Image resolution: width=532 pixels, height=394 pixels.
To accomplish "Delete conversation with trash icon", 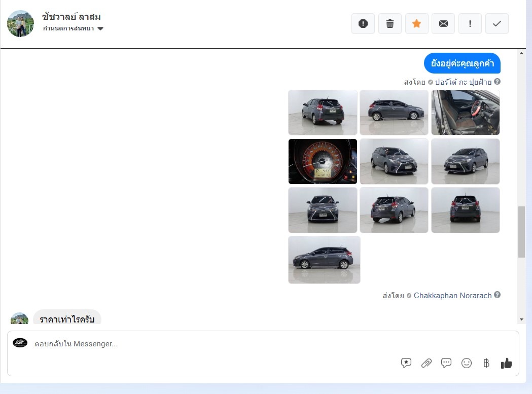I will coord(390,24).
